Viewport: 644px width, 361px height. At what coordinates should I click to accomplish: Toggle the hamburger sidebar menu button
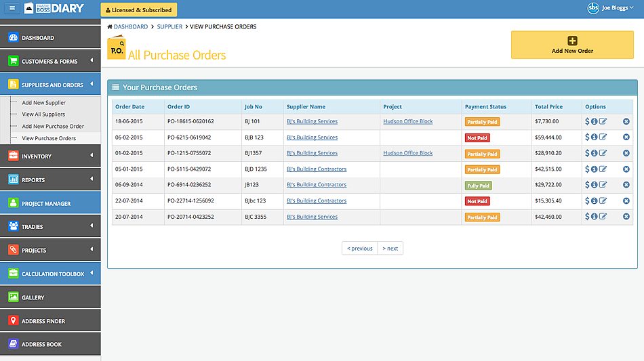[x=12, y=8]
